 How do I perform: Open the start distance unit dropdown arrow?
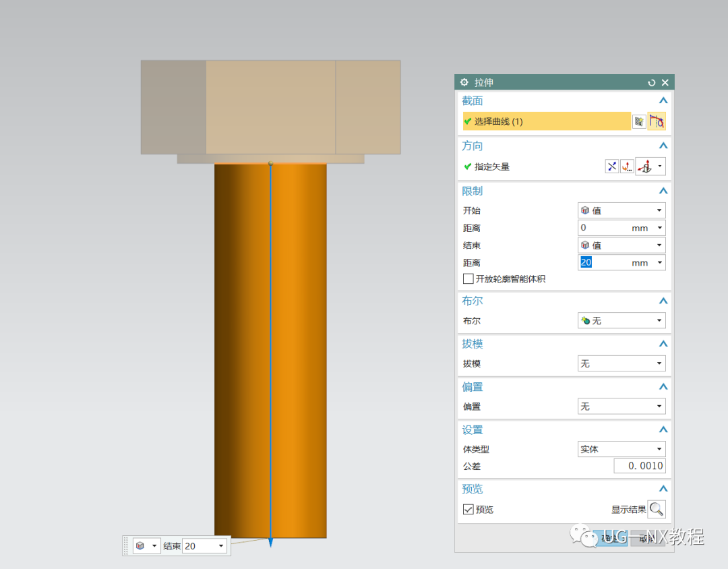pos(660,228)
